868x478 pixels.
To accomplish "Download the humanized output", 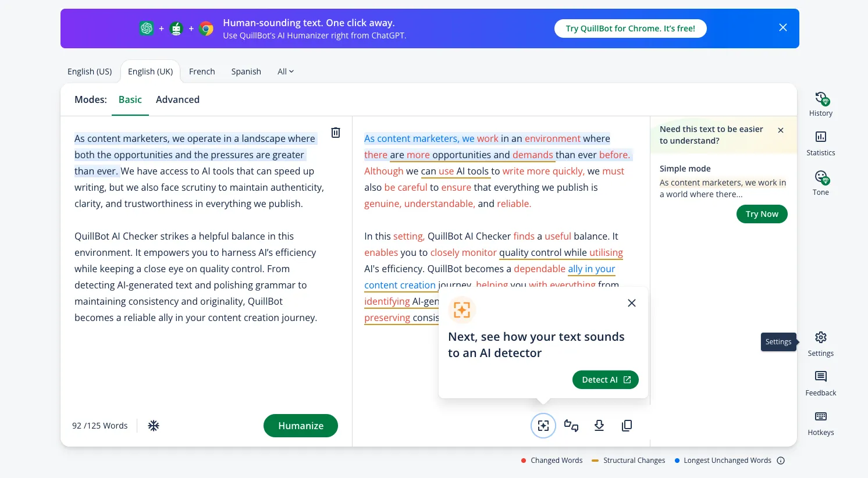I will click(x=599, y=426).
